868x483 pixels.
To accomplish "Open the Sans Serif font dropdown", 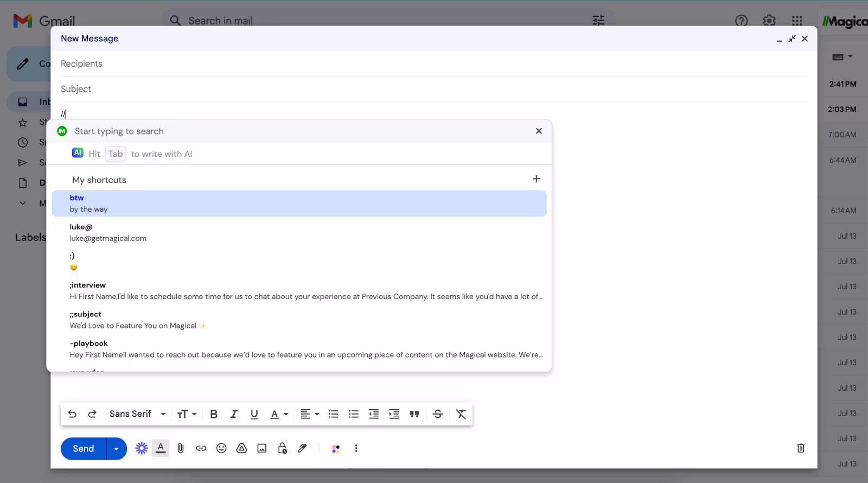I will pyautogui.click(x=137, y=414).
